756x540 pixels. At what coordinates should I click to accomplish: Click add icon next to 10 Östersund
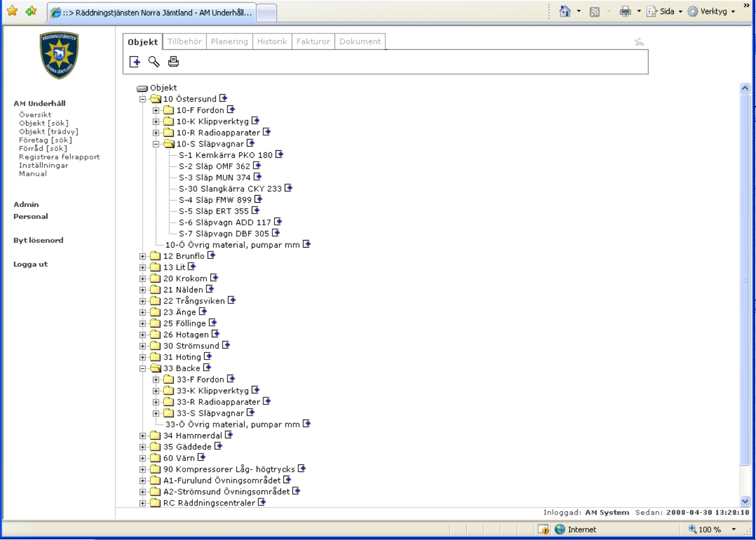[x=223, y=98]
